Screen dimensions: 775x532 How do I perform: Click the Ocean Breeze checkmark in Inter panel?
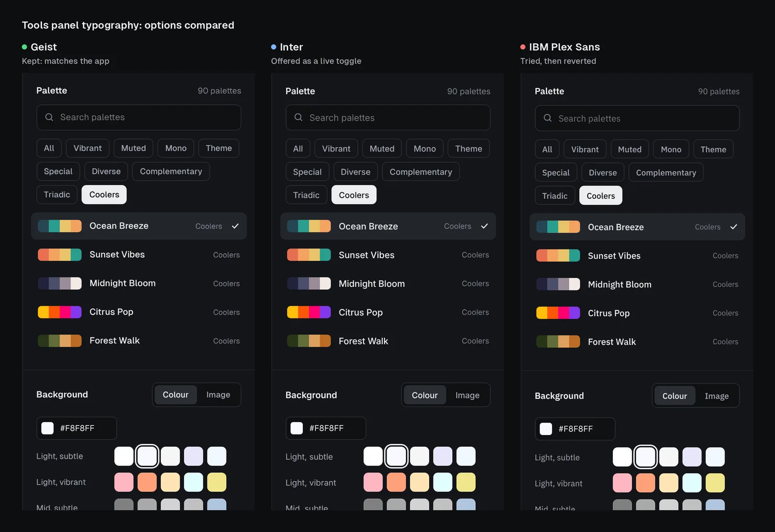coord(484,226)
